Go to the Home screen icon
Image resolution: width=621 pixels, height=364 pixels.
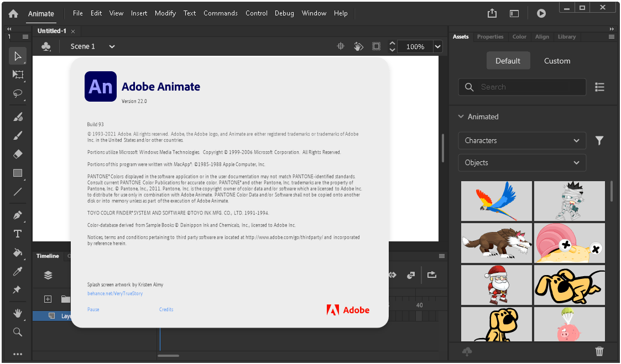tap(13, 13)
